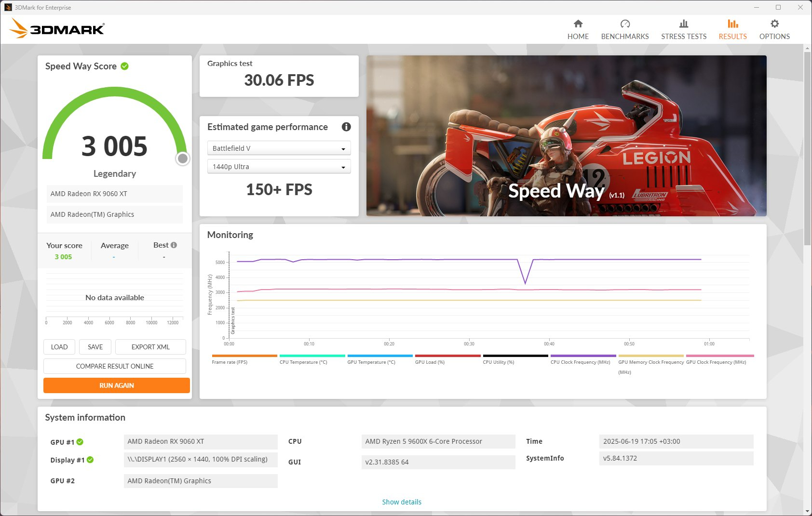Click the green validation check beside Display #1
The image size is (812, 516).
point(90,460)
